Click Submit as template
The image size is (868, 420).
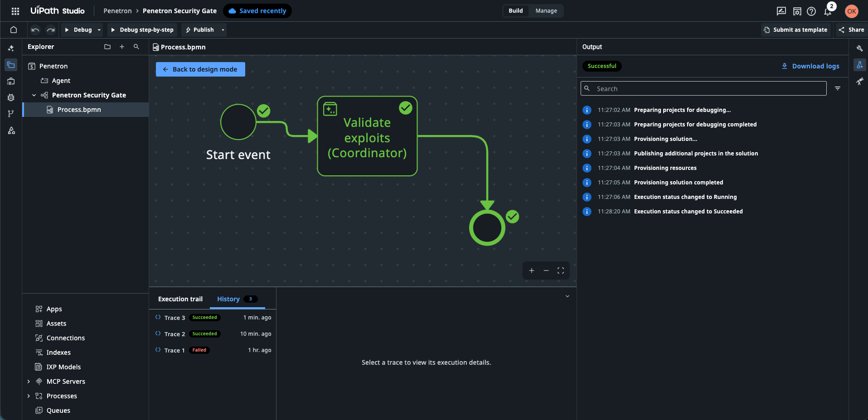coord(795,30)
